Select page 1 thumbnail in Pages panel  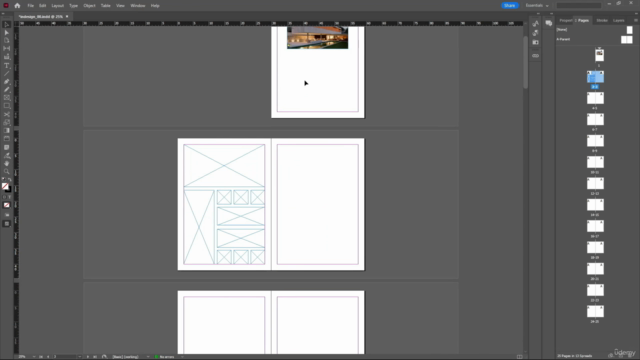click(x=600, y=55)
